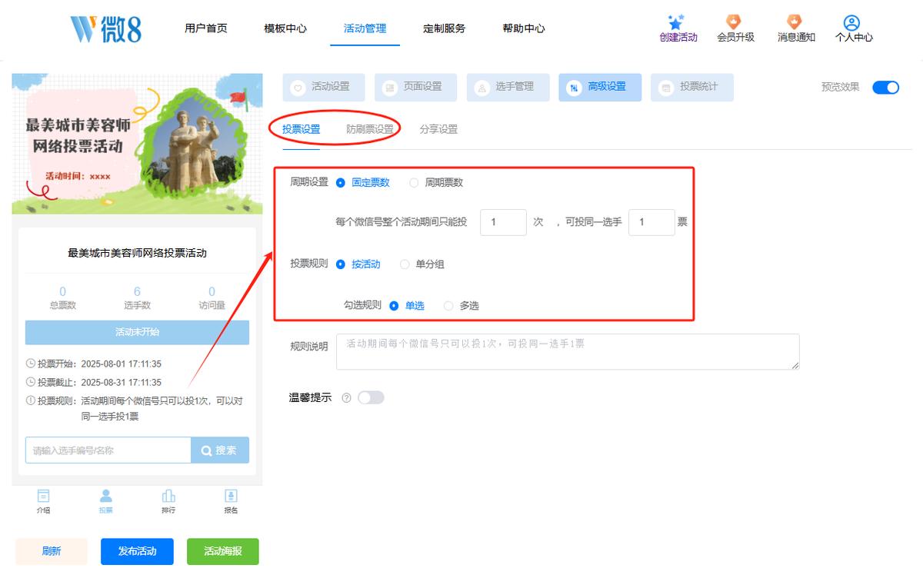
Task: Switch to the 活动设置 tab
Action: (323, 88)
